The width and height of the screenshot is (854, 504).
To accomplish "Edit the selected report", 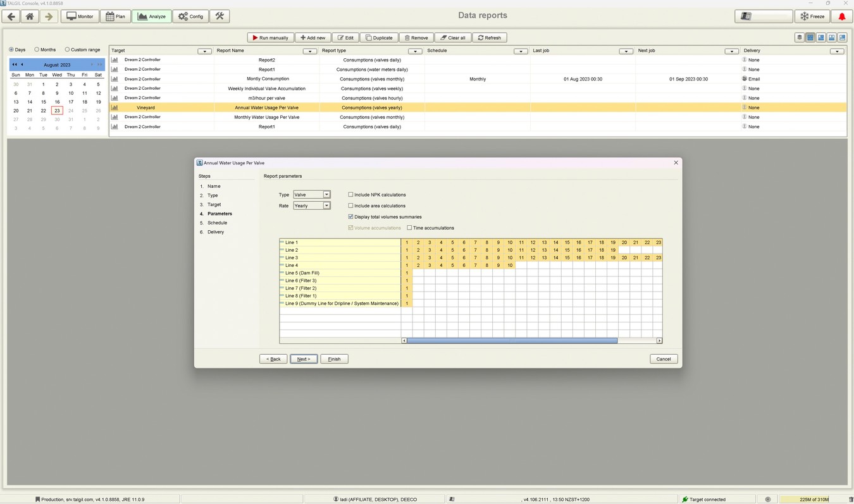I will [345, 38].
